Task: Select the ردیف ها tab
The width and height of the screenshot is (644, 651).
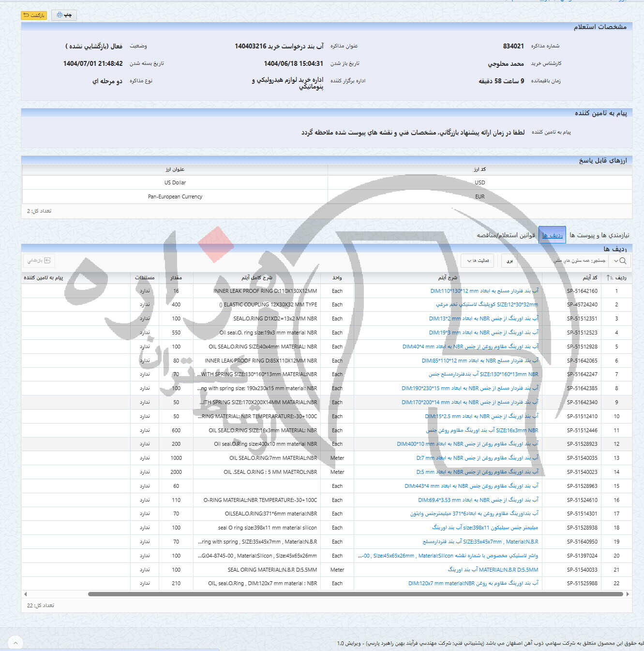Action: pyautogui.click(x=552, y=235)
